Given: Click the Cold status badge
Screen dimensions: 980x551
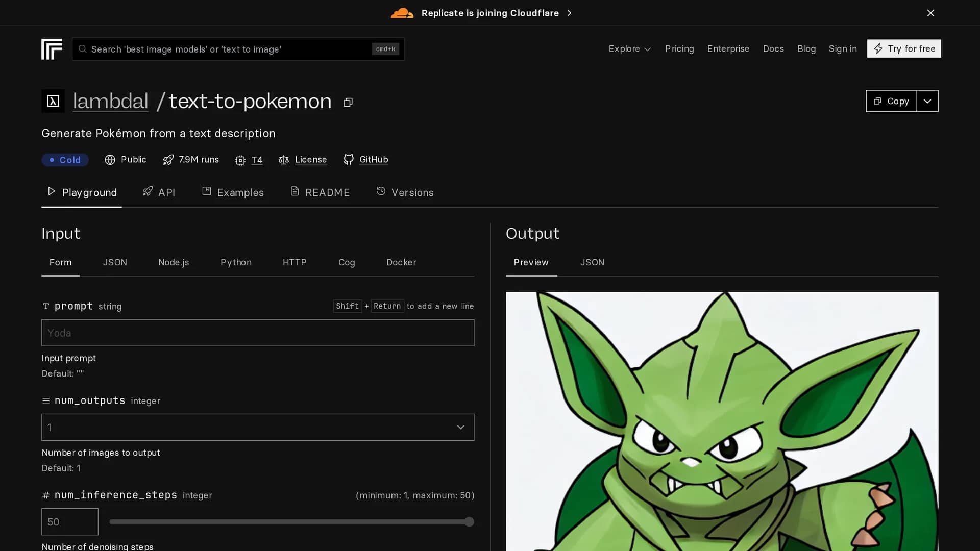Looking at the screenshot, I should tap(65, 160).
